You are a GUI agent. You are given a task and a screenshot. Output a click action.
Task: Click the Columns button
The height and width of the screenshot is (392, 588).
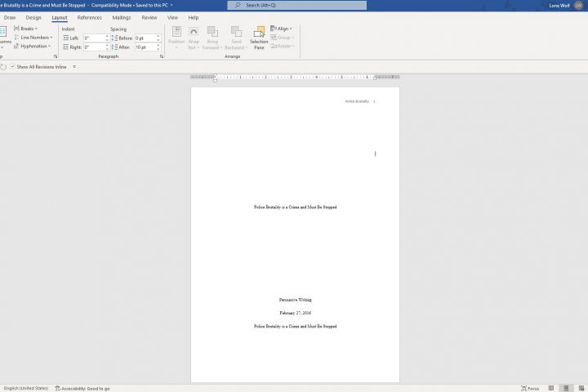pos(3,38)
